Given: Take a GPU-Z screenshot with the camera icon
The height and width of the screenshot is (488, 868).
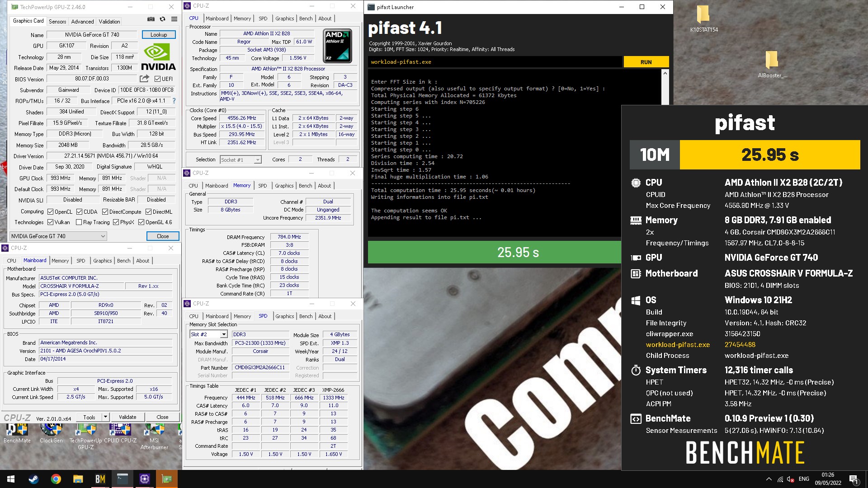Looking at the screenshot, I should (x=151, y=19).
